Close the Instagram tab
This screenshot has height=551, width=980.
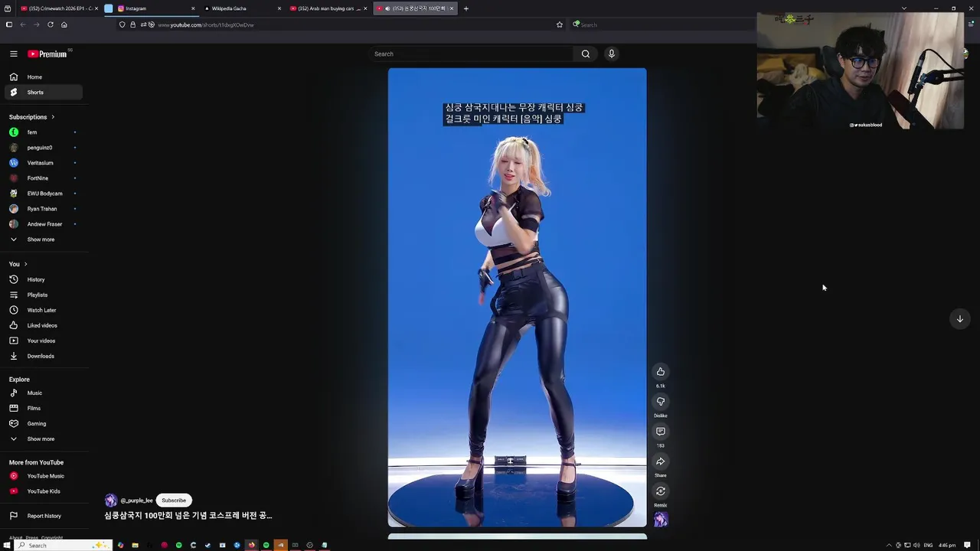coord(193,8)
